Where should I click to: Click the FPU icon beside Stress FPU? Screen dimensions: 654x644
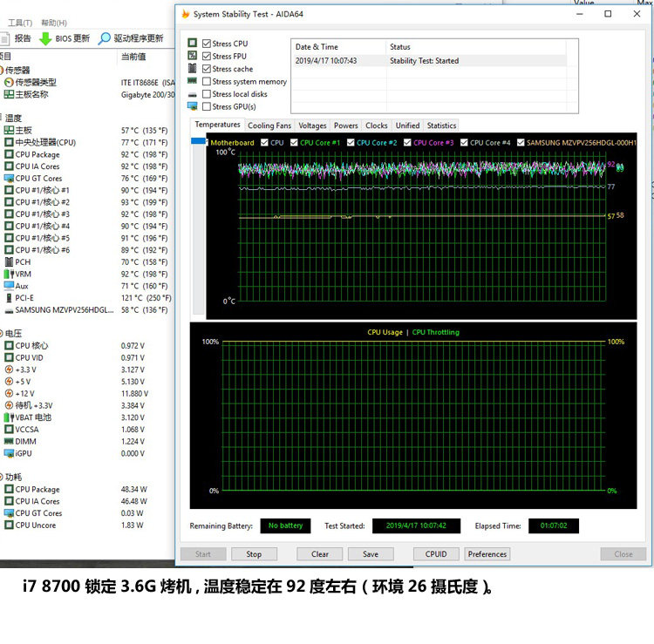point(193,56)
